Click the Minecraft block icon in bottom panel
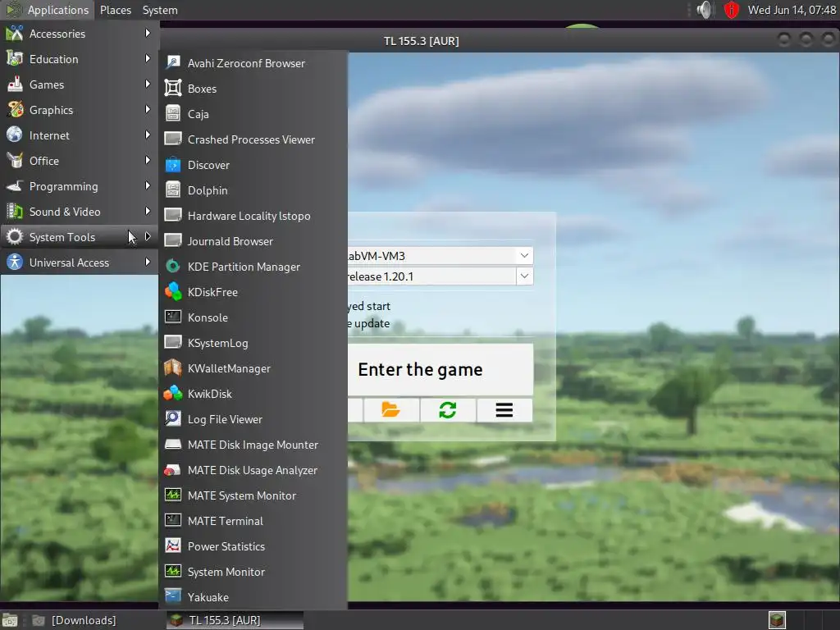 777,620
